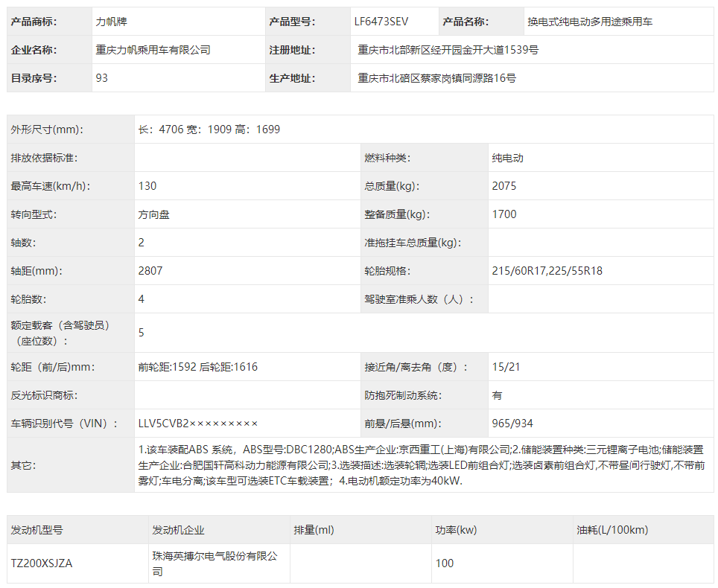The height and width of the screenshot is (588, 718).
Task: Click dimensions value 长：4706 宽：1909 高：1699
Action: [209, 130]
